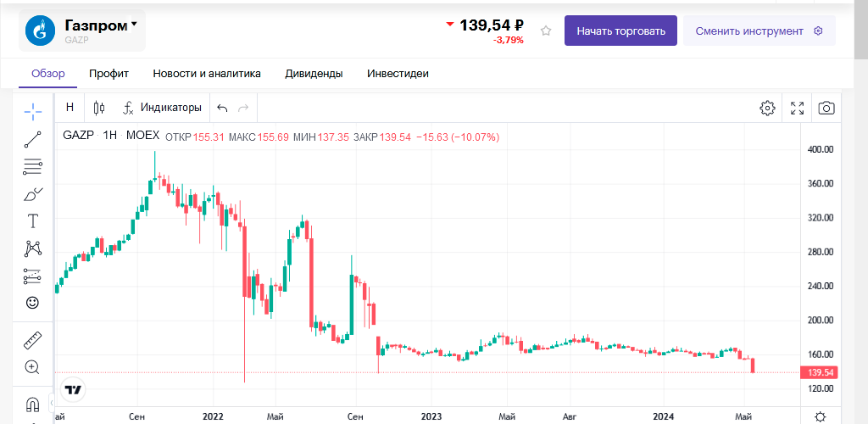868x424 pixels.
Task: Switch to the Дивиденды tab
Action: point(314,74)
